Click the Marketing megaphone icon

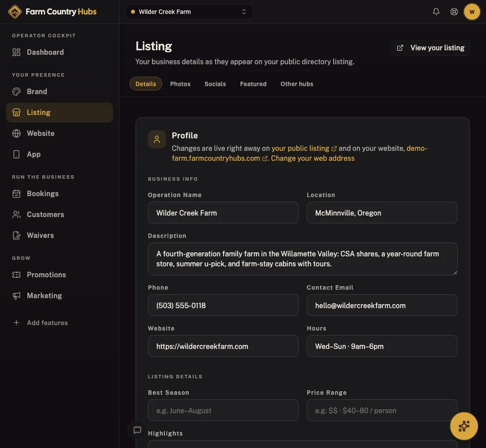click(16, 296)
